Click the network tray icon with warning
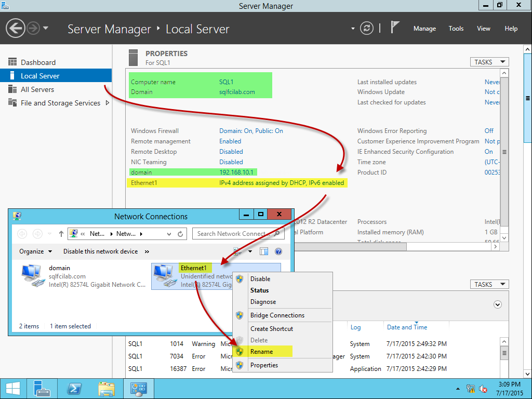Image resolution: width=532 pixels, height=399 pixels. (x=471, y=389)
